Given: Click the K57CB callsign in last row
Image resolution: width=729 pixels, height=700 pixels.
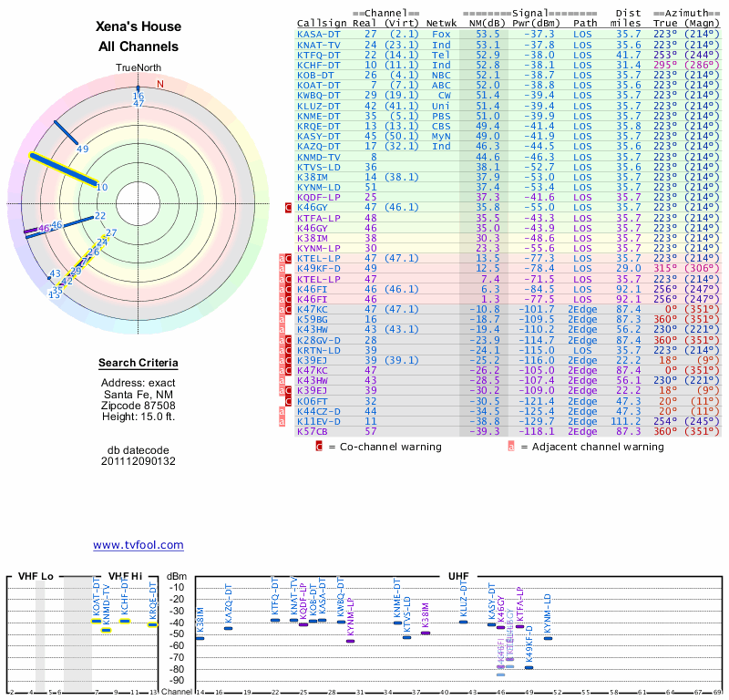Looking at the screenshot, I should [312, 431].
